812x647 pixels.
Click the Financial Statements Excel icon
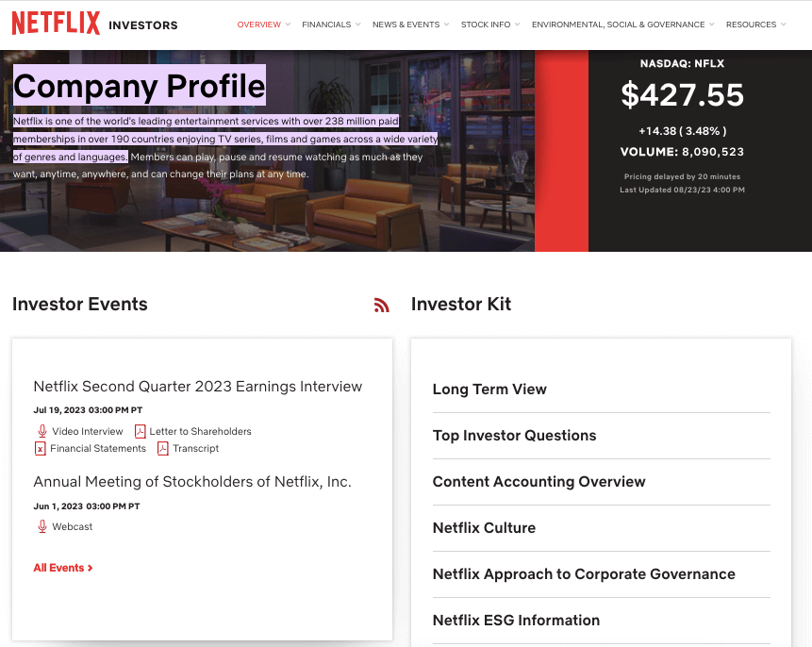tap(41, 448)
